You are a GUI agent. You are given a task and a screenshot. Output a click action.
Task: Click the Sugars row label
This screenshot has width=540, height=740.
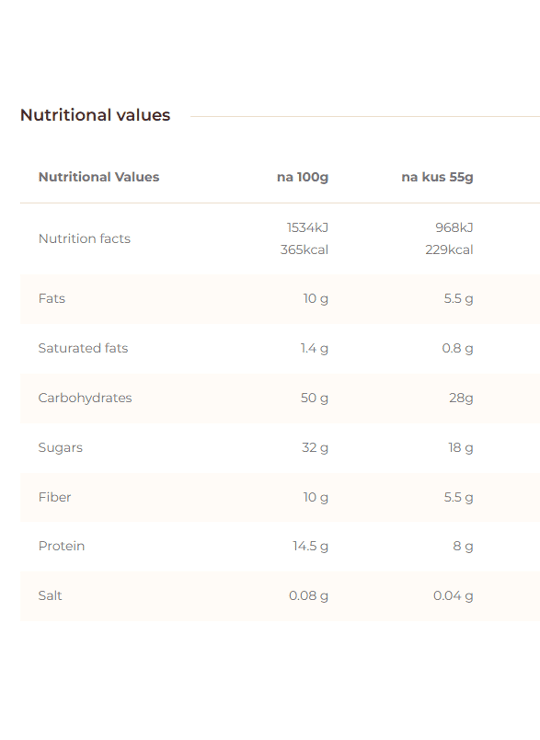(60, 448)
